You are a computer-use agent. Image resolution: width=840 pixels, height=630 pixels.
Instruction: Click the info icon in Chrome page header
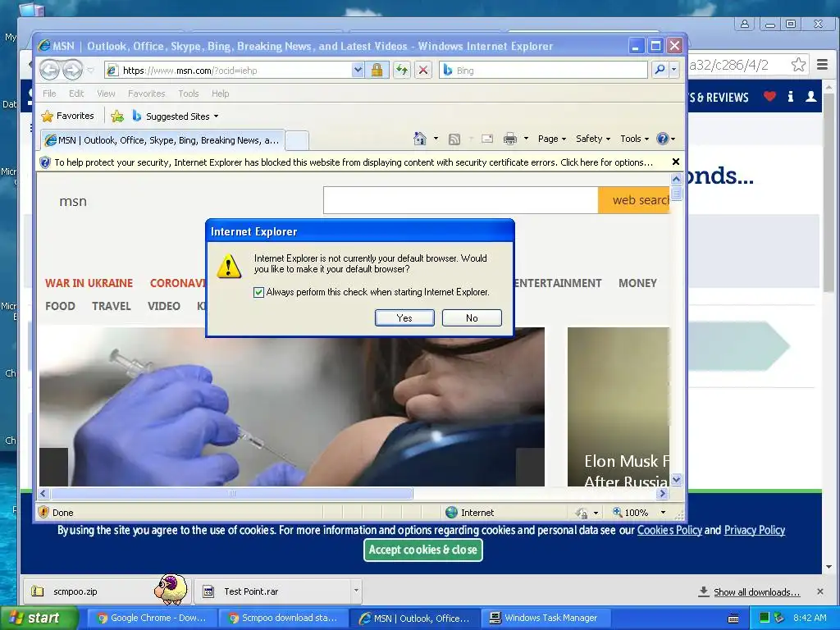tap(791, 97)
